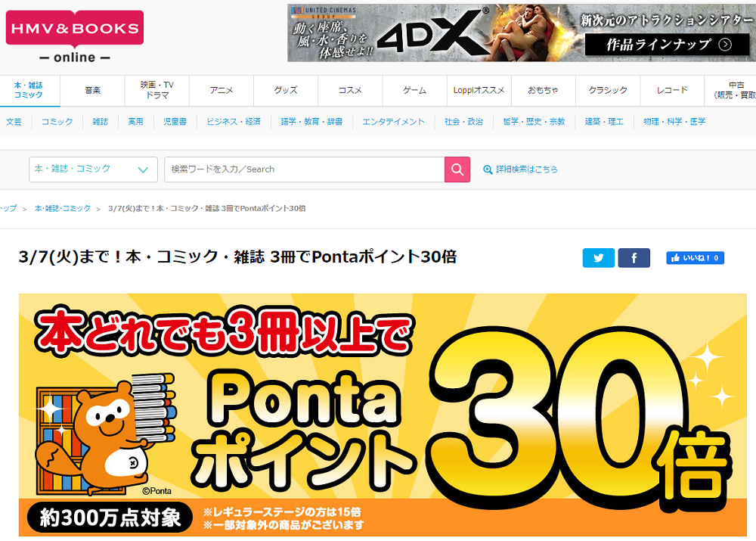The width and height of the screenshot is (756, 541).
Task: Open the エンタテイメント subcategory link
Action: 393,122
